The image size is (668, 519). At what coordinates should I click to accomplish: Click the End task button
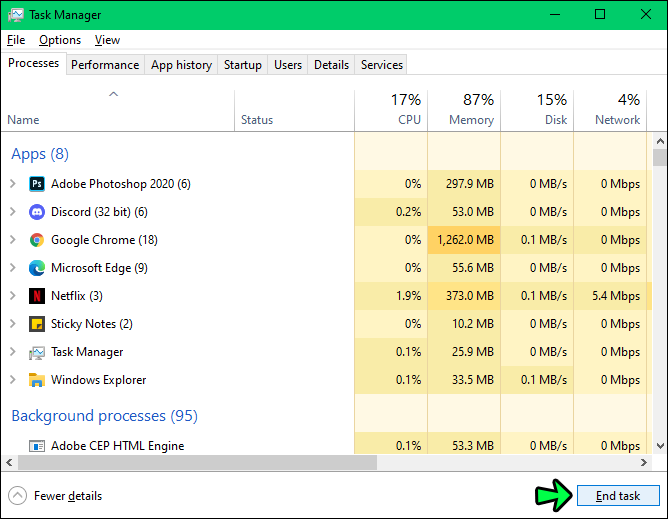618,496
